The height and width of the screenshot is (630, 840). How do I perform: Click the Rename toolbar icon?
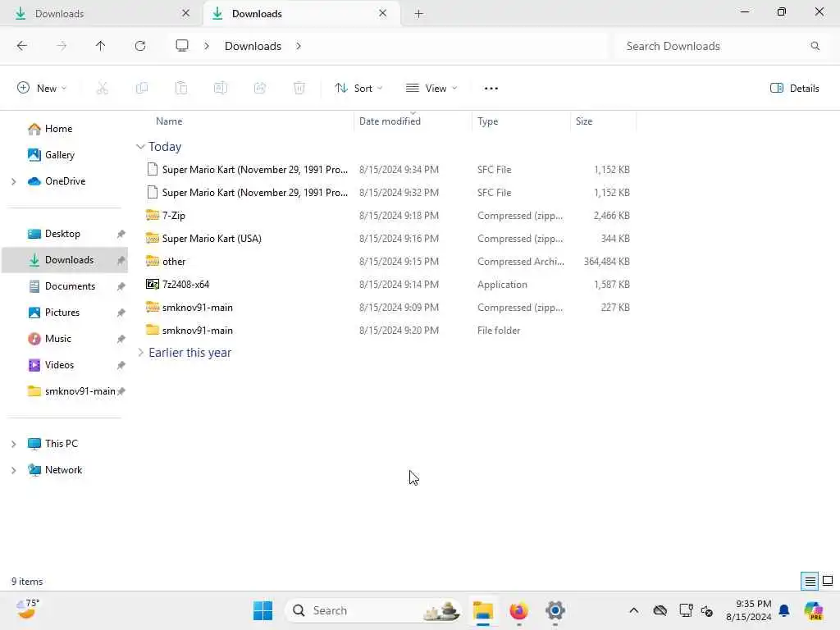(x=221, y=89)
